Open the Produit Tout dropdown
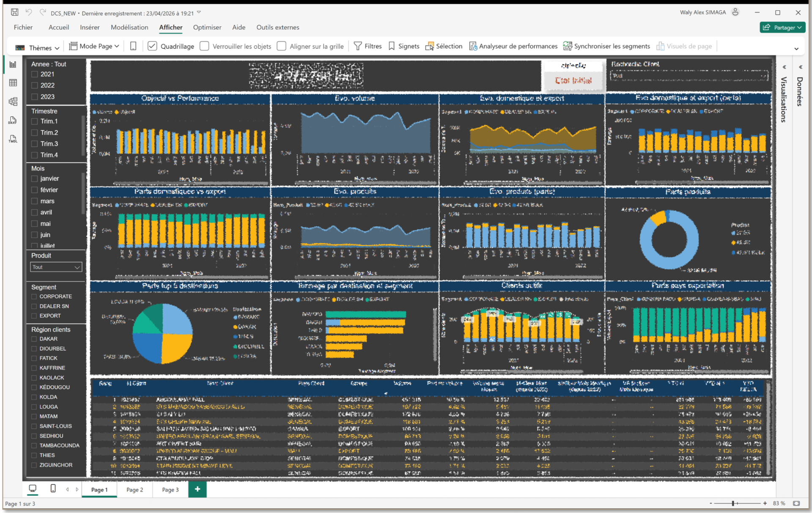Image resolution: width=812 pixels, height=513 pixels. point(56,267)
